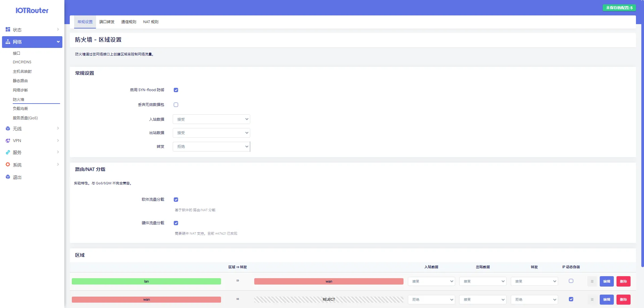Click the 退出 logout icon in sidebar
Screen dimensions: 644x308
pyautogui.click(x=8, y=177)
